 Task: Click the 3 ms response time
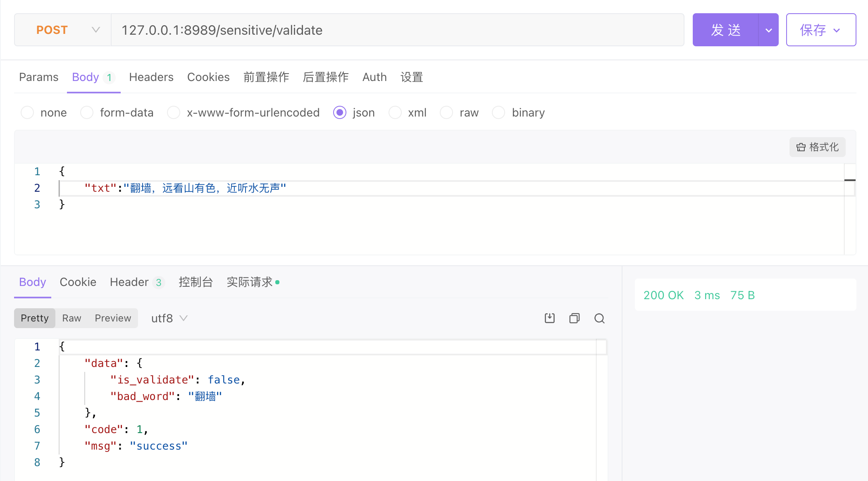coord(707,295)
